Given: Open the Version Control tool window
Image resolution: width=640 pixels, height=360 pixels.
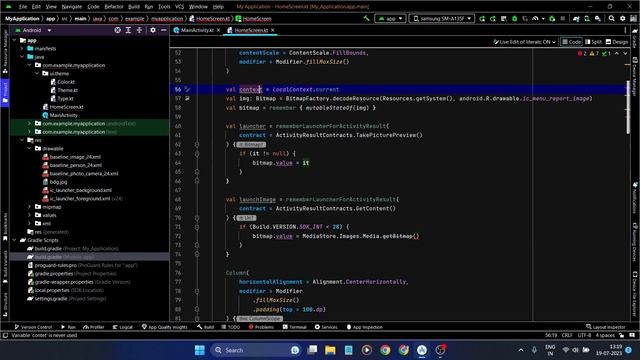Looking at the screenshot, I should point(33,327).
